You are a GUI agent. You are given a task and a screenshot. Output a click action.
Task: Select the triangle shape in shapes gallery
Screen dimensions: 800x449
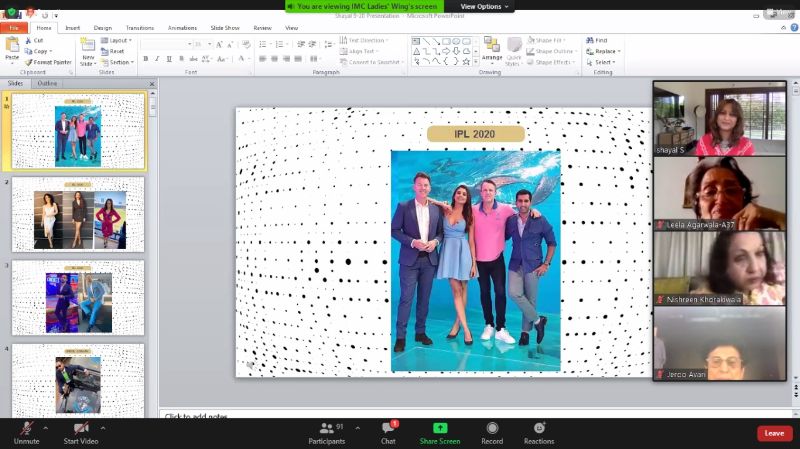417,52
